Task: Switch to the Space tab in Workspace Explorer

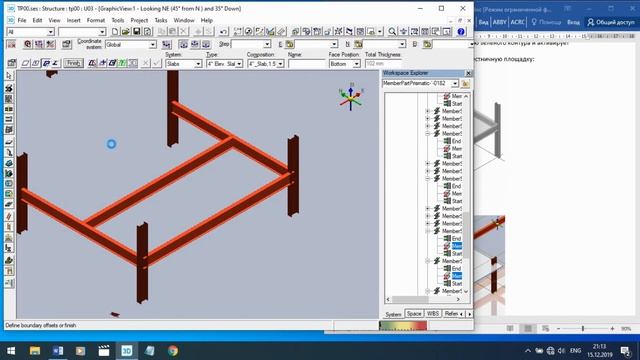Action: coord(413,313)
